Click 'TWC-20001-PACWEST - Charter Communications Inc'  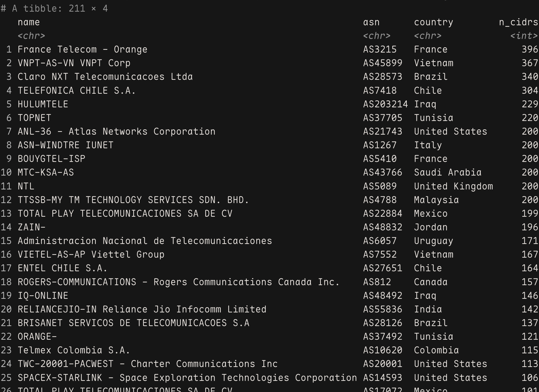click(148, 364)
